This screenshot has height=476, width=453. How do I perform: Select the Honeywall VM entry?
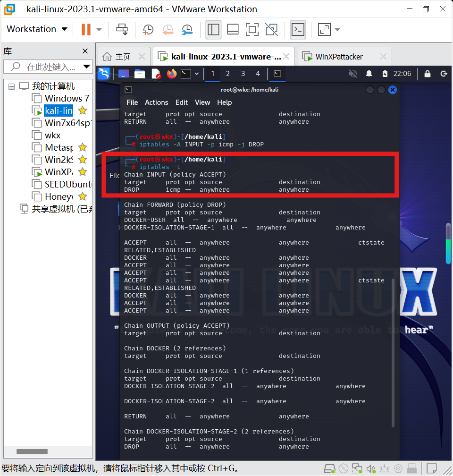pos(53,197)
